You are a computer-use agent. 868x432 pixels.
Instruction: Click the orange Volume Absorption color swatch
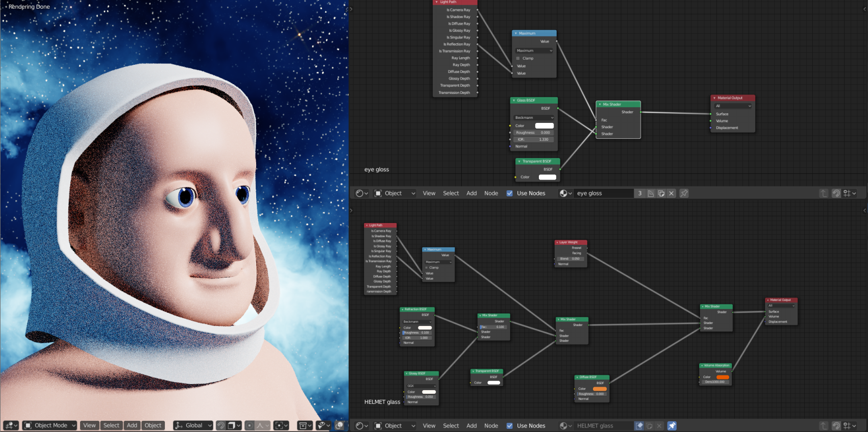pyautogui.click(x=723, y=377)
